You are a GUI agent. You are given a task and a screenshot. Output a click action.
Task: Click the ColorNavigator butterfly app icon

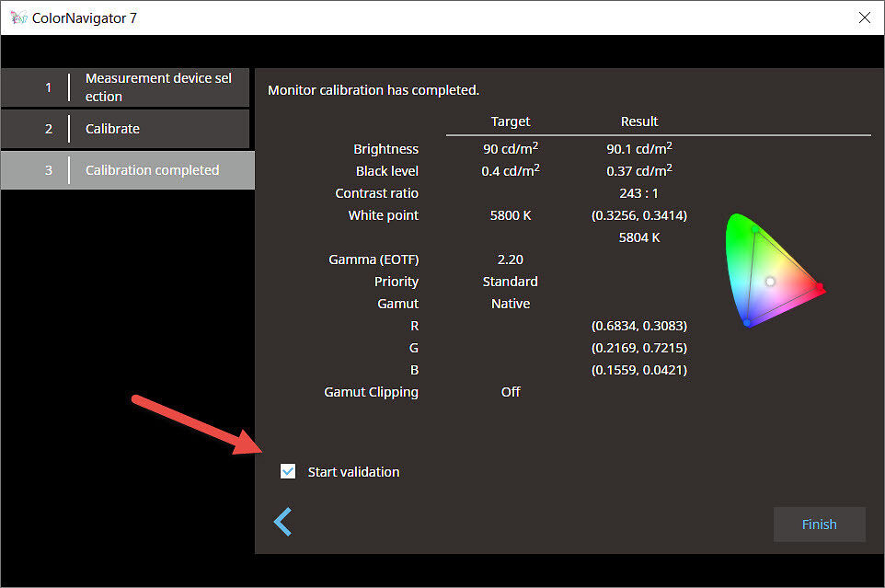[17, 17]
